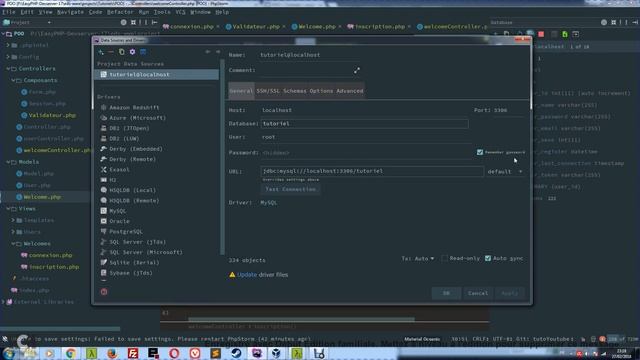Switch to the General tab
This screenshot has width=640, height=360.
click(x=241, y=91)
